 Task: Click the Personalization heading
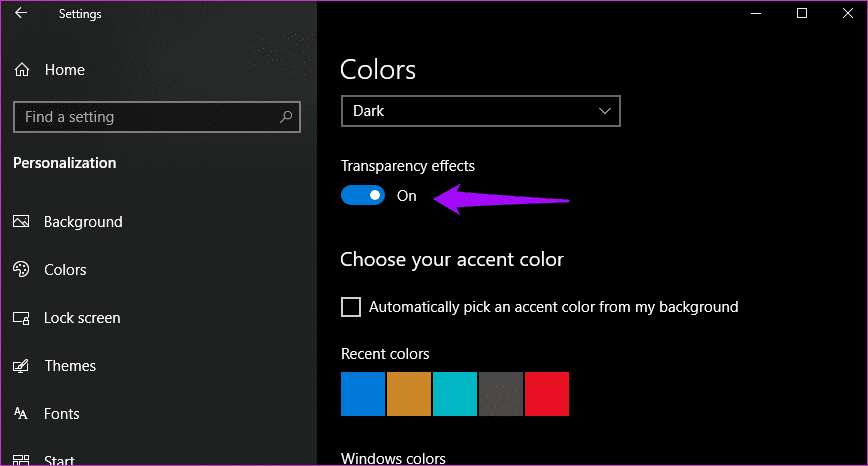[x=65, y=163]
